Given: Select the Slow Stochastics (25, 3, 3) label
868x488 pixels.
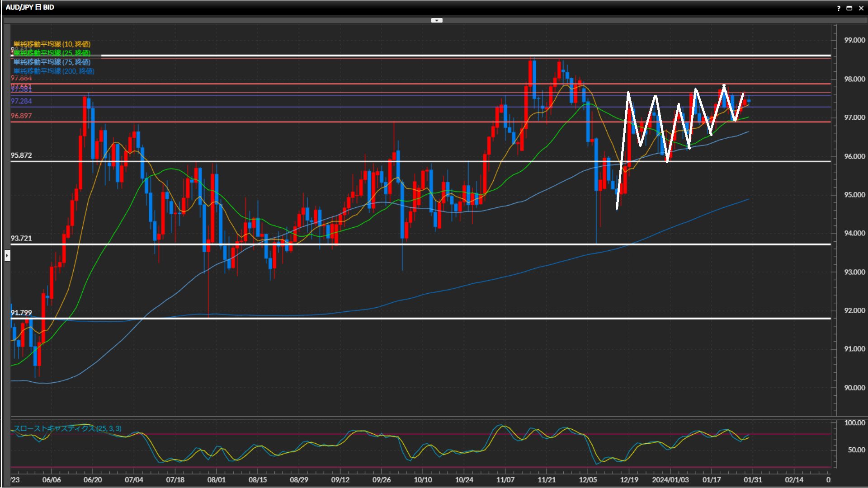Looking at the screenshot, I should 67,428.
